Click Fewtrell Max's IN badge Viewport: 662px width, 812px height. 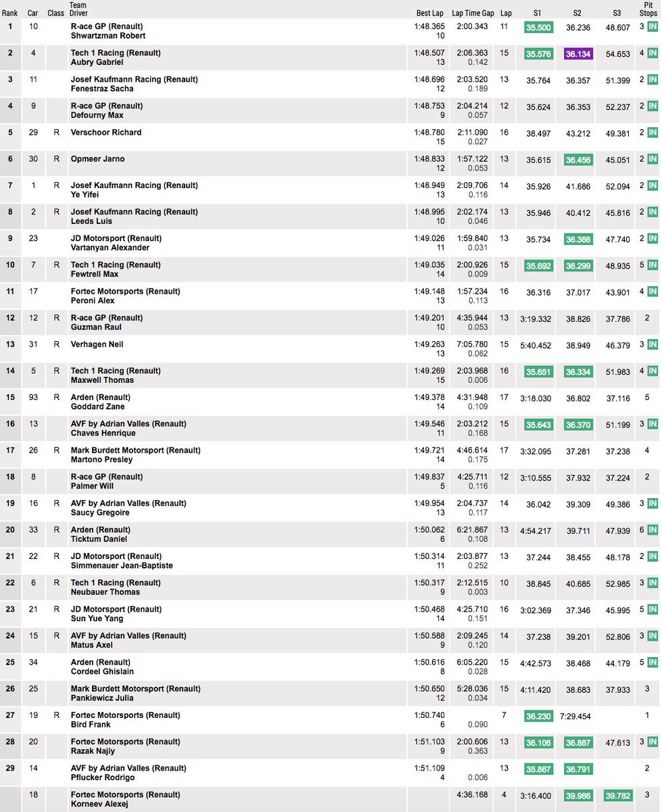coord(652,265)
